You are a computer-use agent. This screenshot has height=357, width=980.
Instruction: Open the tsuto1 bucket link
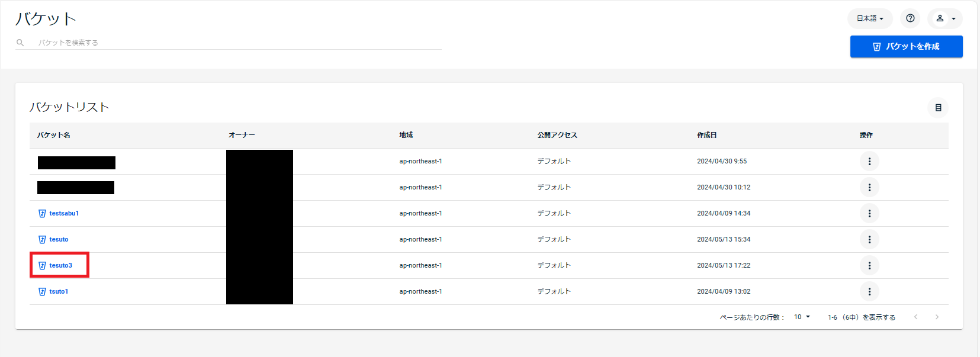click(59, 291)
